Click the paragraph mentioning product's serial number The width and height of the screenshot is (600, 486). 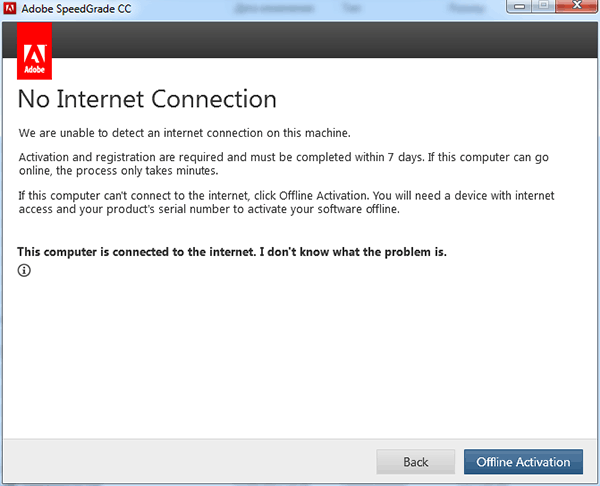(x=286, y=202)
